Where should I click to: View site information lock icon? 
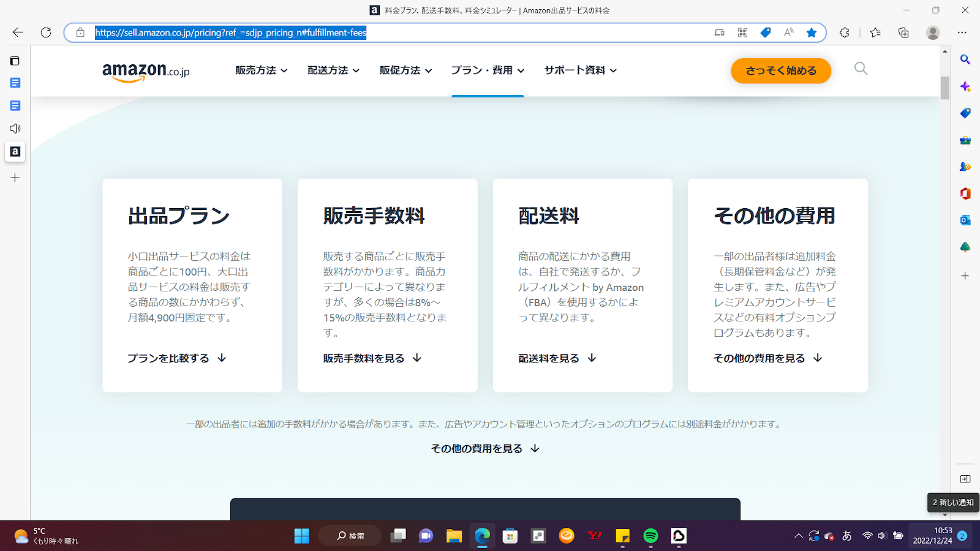pyautogui.click(x=80, y=32)
